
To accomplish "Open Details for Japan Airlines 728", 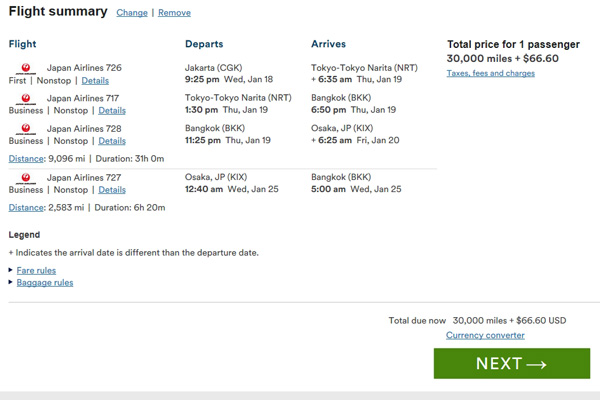I will pyautogui.click(x=112, y=141).
